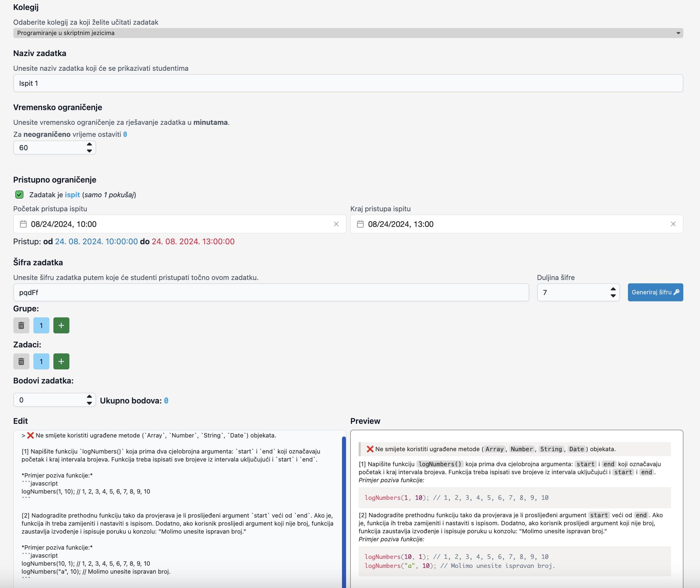Click the Bodovi zadatka points field
Viewport: 700px width, 588px height.
54,400
